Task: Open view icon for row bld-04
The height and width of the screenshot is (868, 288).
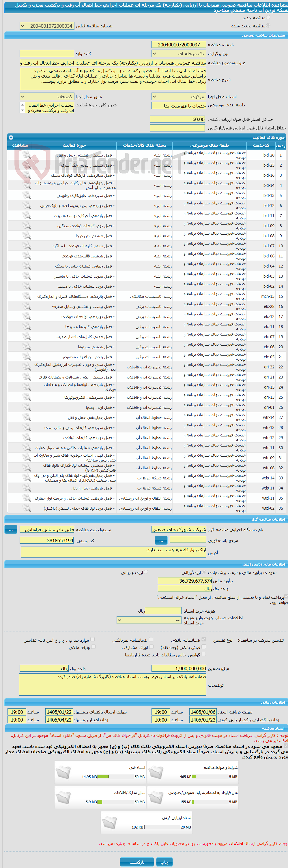Action: [x=26, y=266]
